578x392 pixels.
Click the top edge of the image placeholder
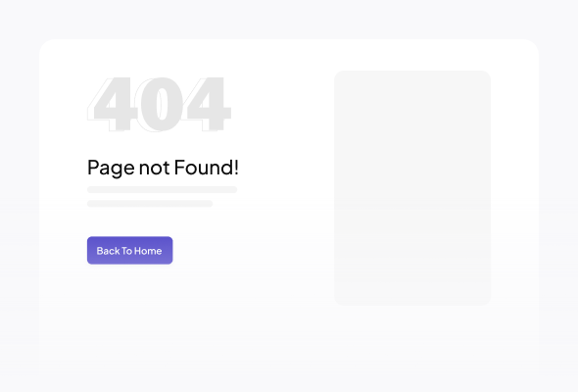pyautogui.click(x=412, y=72)
